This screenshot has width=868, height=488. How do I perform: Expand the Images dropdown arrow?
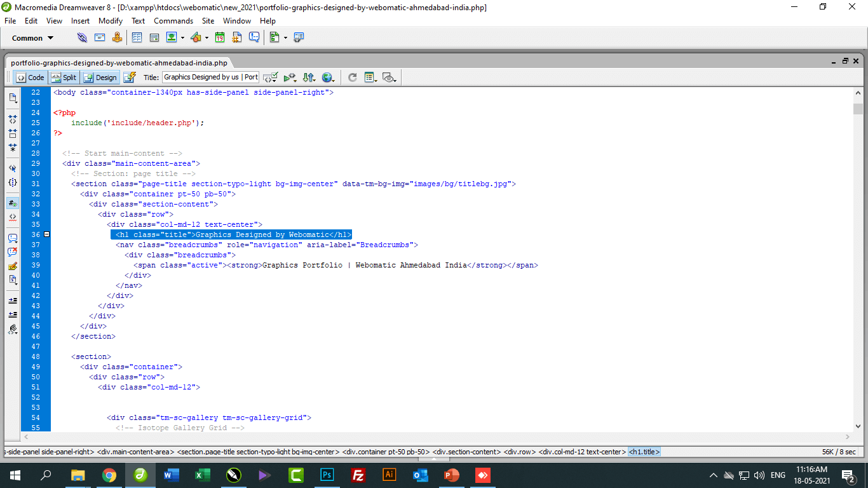182,38
